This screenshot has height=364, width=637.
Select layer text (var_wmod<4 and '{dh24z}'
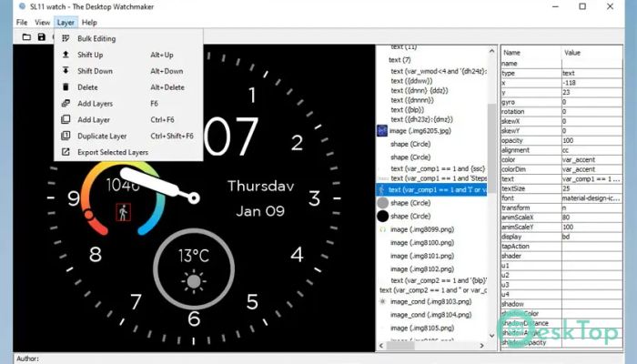tap(439, 71)
